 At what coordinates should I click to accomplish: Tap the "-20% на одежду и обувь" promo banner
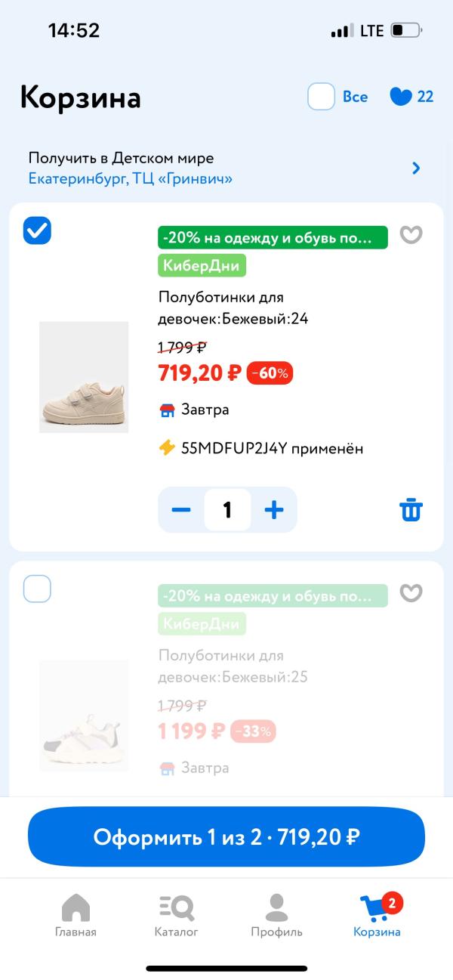273,237
